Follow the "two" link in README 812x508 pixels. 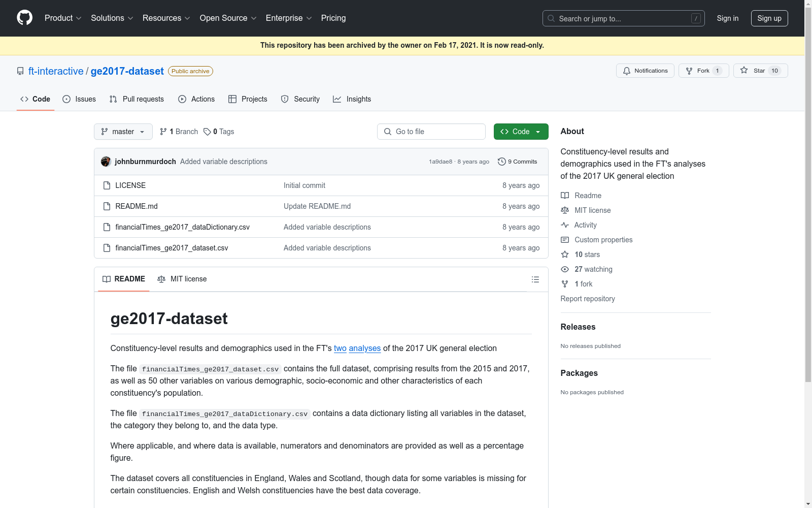(340, 348)
